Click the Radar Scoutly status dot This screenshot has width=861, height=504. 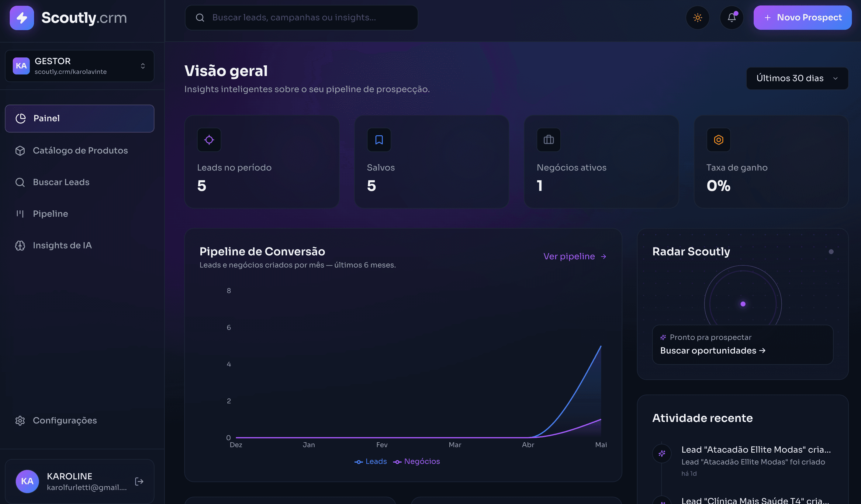(x=831, y=252)
